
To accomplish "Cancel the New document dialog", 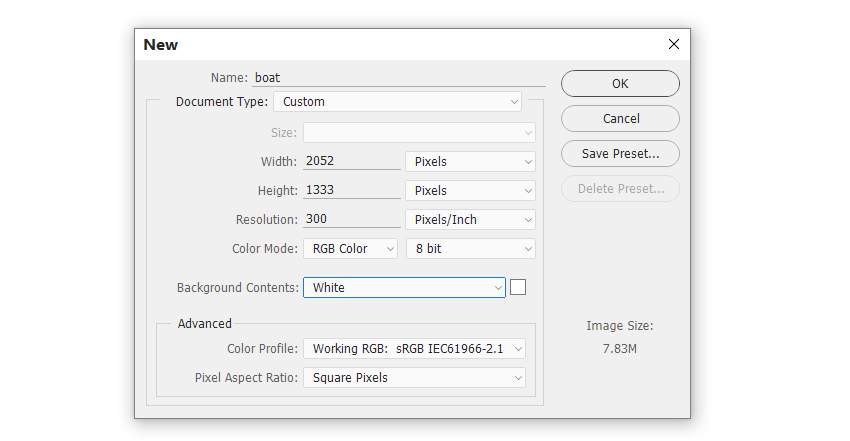I will click(620, 119).
